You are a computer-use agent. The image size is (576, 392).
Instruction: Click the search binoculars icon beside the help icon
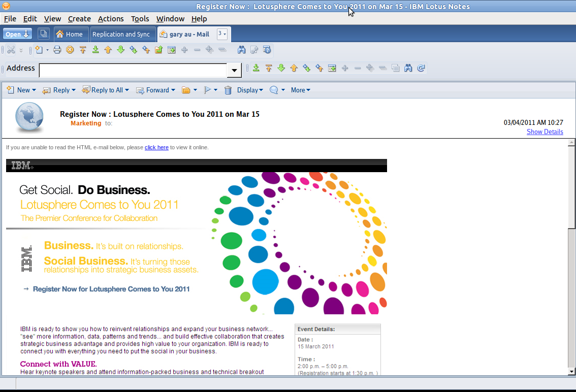point(241,50)
